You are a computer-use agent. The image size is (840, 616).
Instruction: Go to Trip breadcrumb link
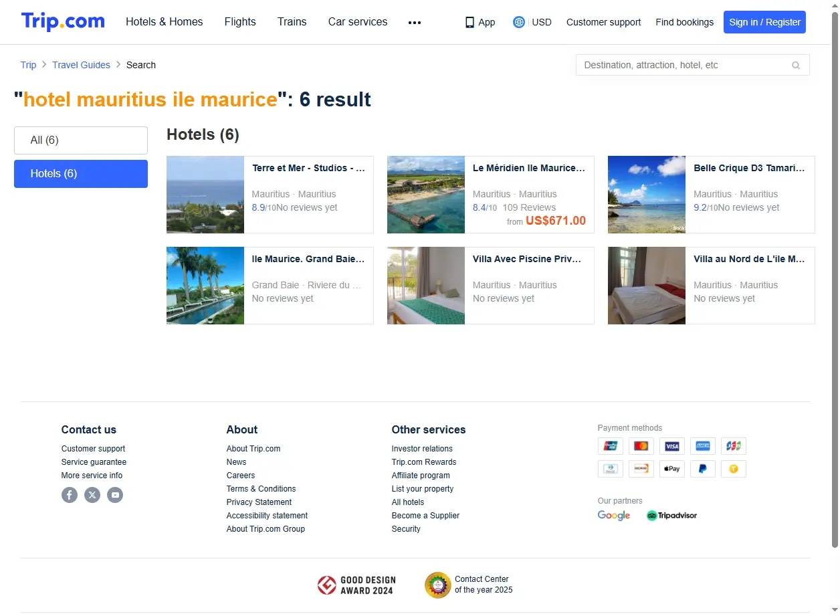[28, 65]
